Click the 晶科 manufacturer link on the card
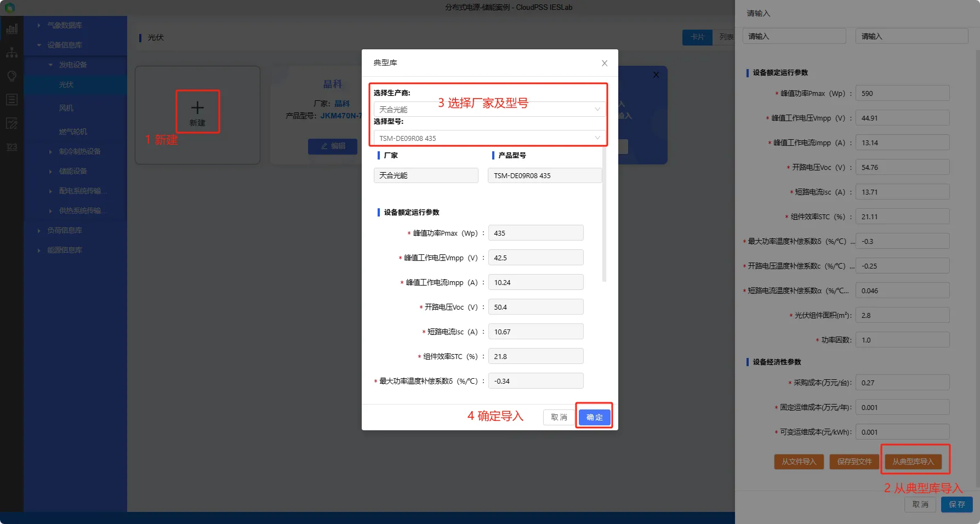 342,104
